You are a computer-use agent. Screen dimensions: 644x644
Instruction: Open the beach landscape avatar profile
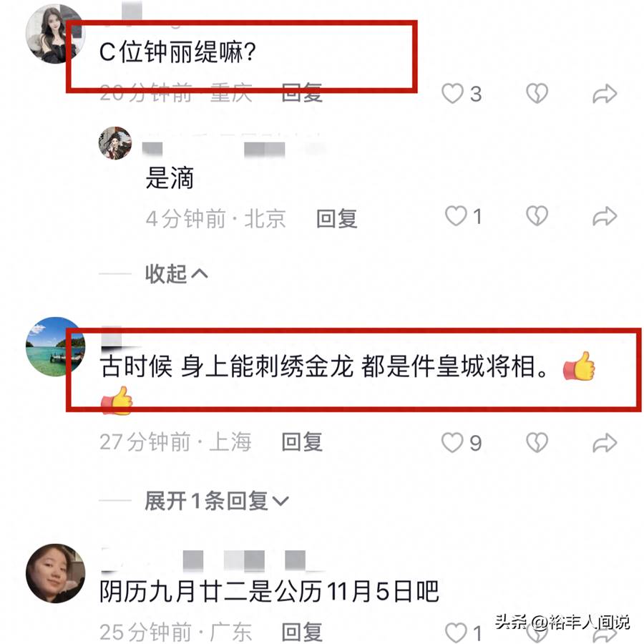pos(55,346)
